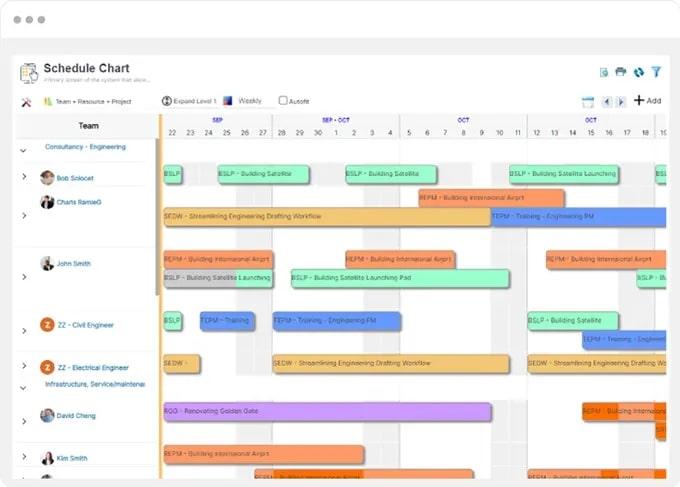Open John Smith resource link

[x=74, y=263]
